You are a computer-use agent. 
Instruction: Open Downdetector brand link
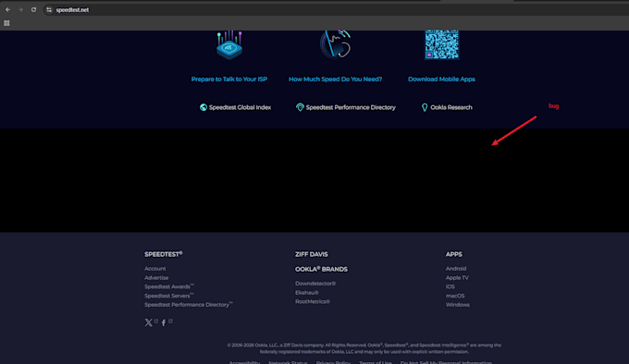[315, 284]
